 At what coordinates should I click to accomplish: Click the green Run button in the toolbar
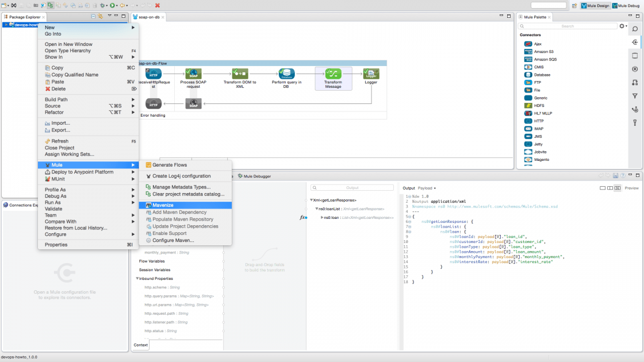click(x=112, y=6)
